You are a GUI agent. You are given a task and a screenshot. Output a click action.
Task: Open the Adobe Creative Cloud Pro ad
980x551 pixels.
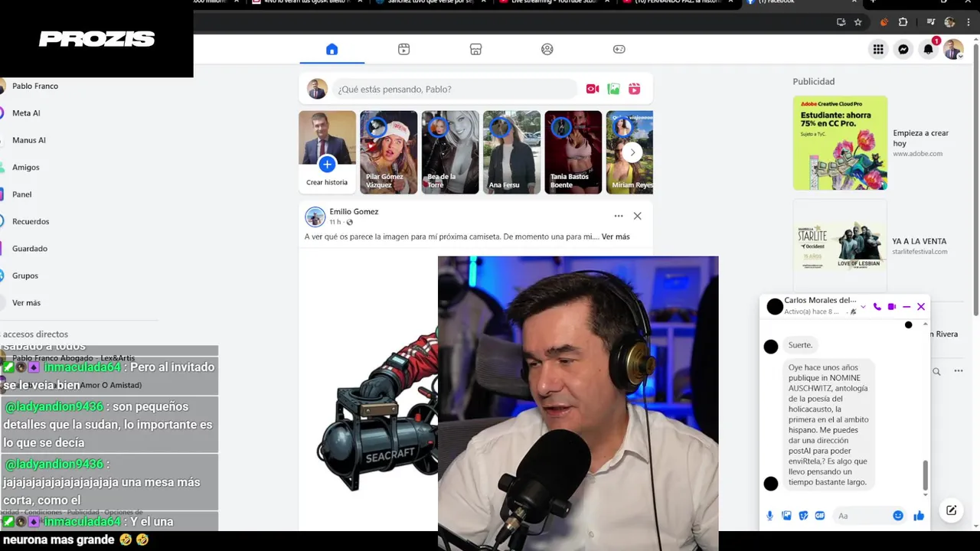840,142
